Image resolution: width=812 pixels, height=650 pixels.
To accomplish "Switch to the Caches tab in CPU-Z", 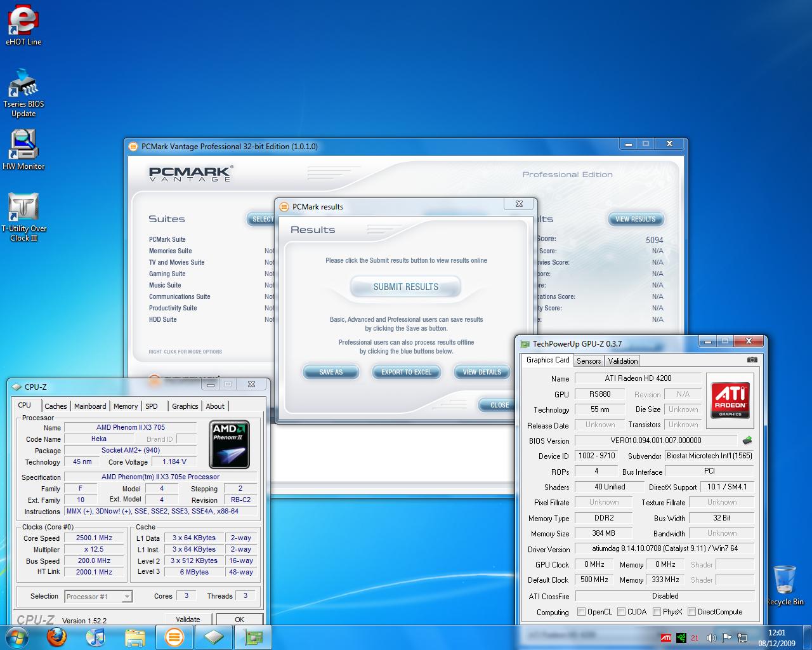I will tap(56, 406).
